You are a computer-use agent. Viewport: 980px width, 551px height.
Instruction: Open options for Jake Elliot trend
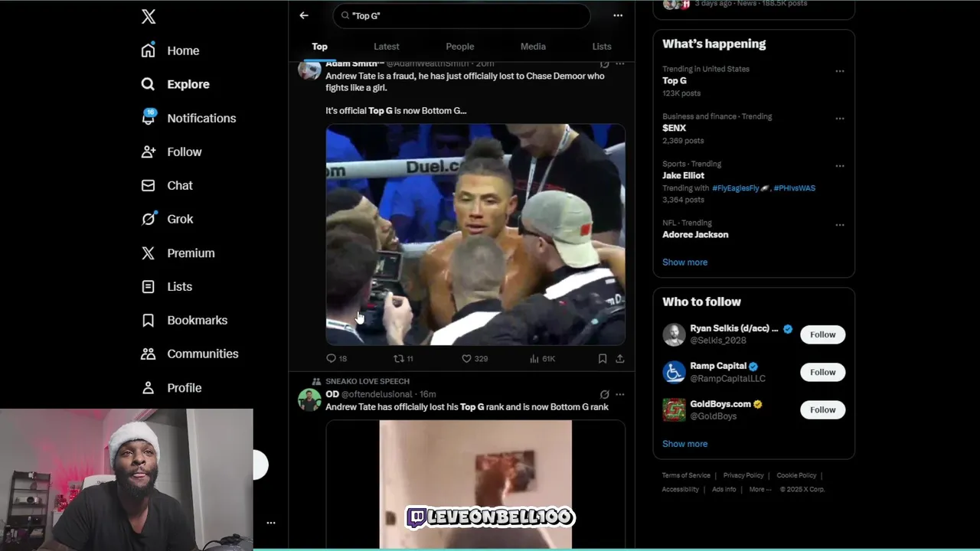click(840, 166)
